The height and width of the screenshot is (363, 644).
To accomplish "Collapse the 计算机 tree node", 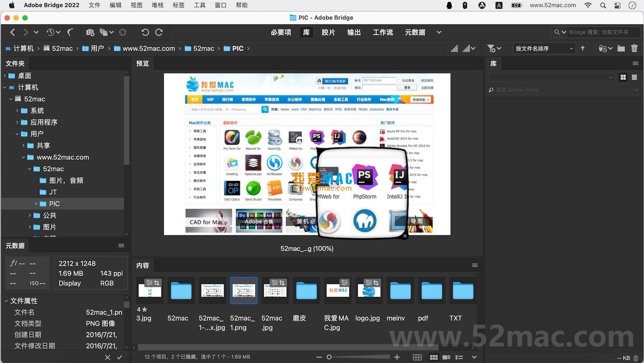I will [5, 87].
